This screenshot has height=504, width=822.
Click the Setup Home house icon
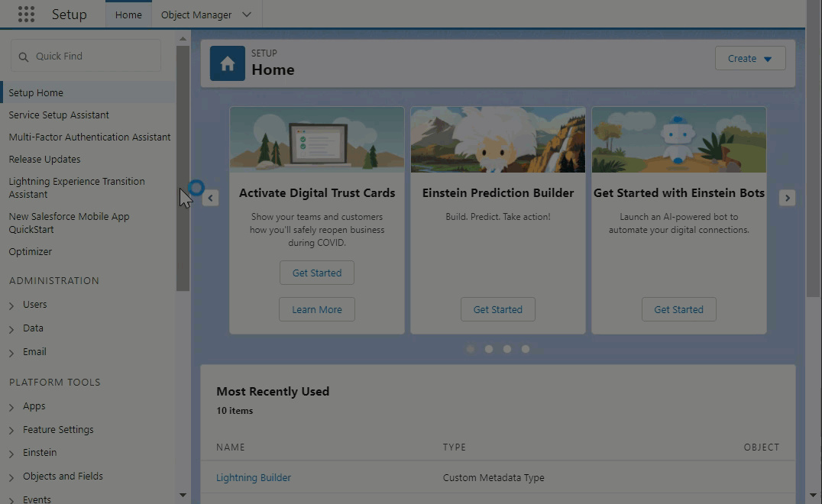[x=228, y=63]
